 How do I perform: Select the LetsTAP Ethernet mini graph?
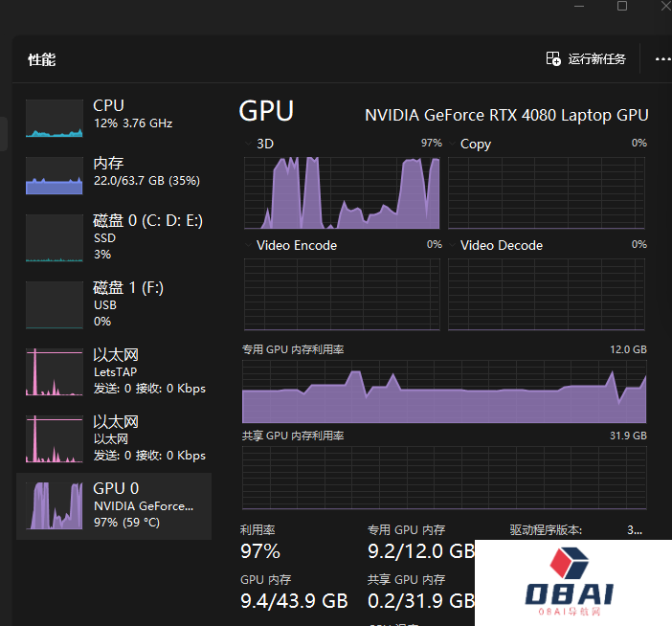click(x=55, y=372)
